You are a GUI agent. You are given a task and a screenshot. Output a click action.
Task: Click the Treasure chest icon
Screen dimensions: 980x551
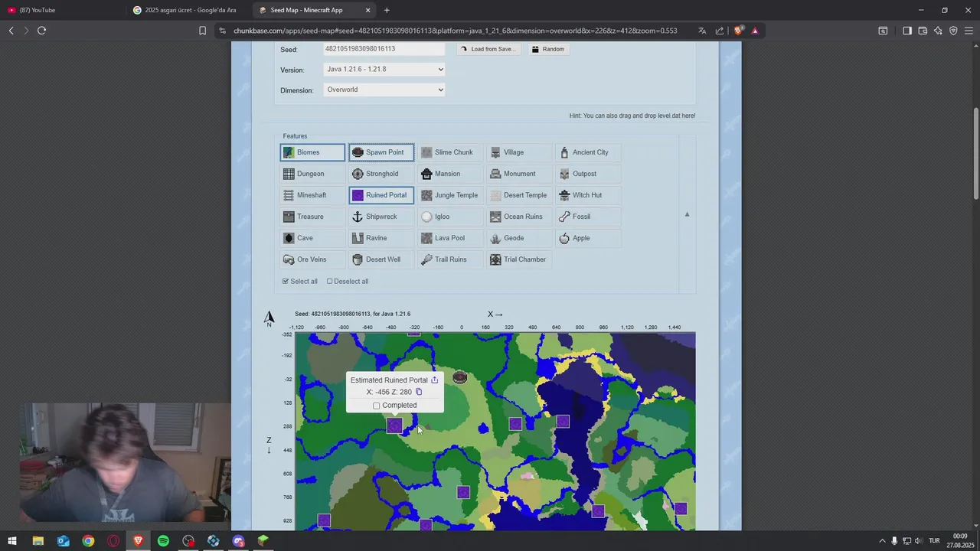point(289,217)
